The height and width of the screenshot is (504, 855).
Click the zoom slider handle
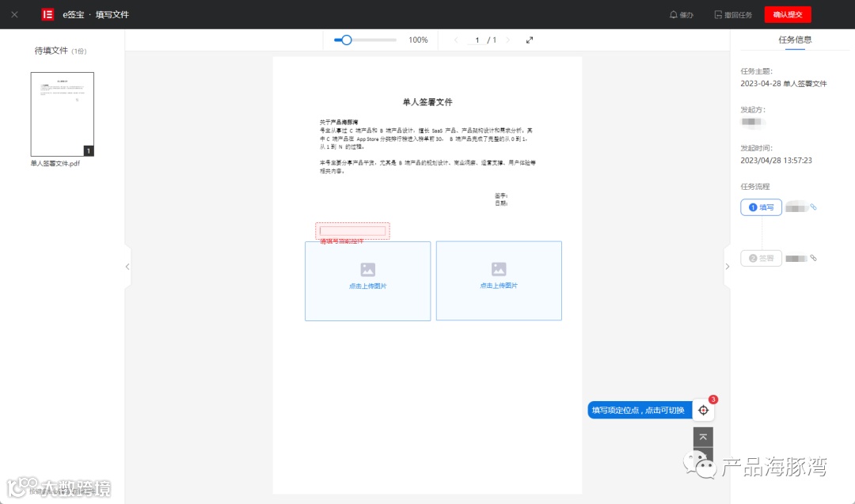346,40
